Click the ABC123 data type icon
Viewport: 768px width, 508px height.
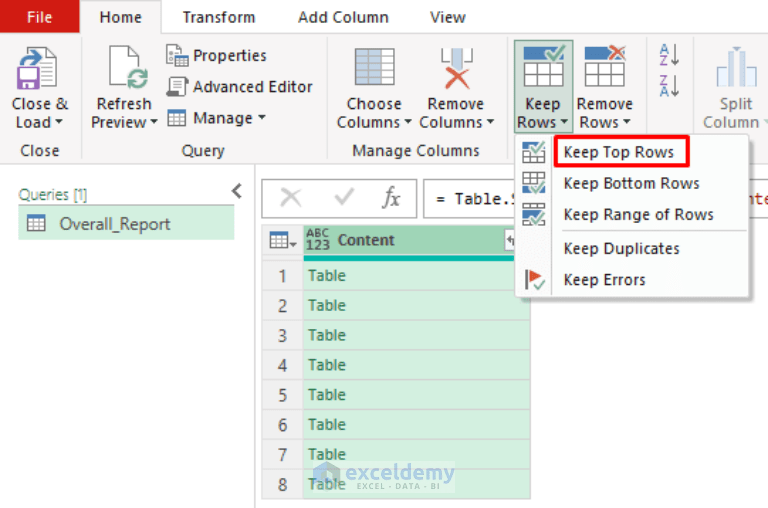coord(318,240)
